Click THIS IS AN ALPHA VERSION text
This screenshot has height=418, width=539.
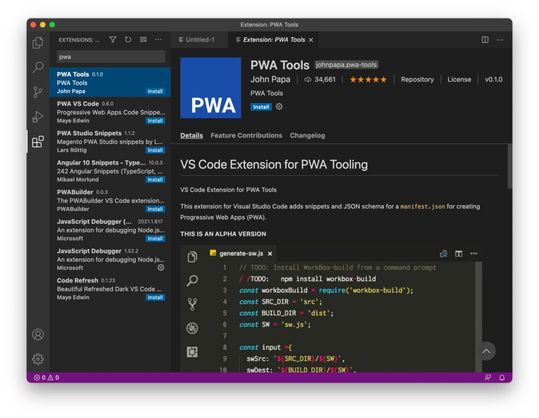(x=223, y=234)
